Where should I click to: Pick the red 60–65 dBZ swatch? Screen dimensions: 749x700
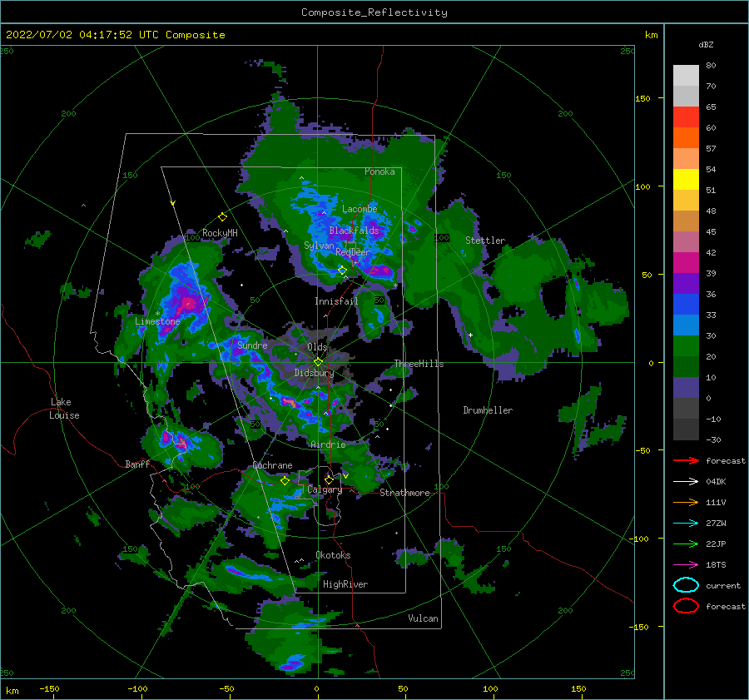point(686,117)
